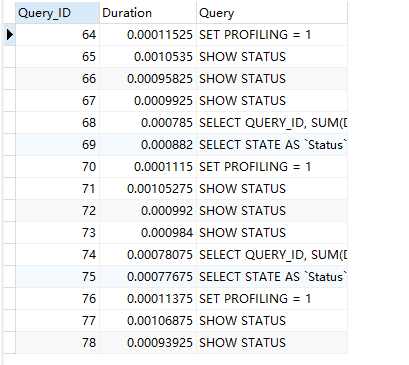Select duration cell 0.00105275
Viewport: 409px width, 365px height.
pos(148,189)
